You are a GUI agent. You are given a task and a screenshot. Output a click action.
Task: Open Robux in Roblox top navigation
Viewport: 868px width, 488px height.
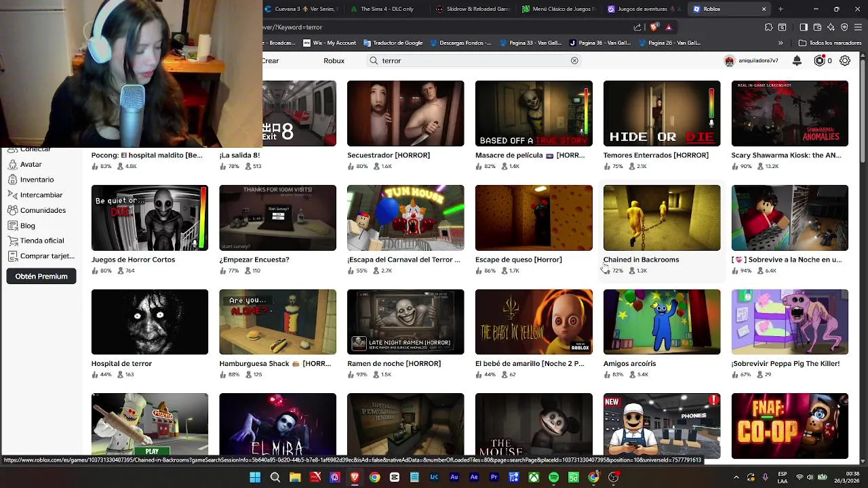[x=334, y=60]
